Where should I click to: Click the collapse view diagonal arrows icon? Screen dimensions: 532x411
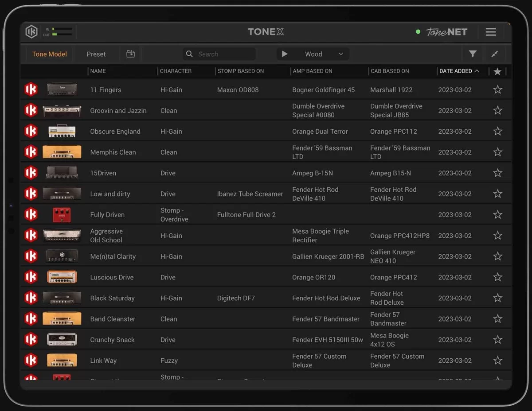pyautogui.click(x=495, y=54)
